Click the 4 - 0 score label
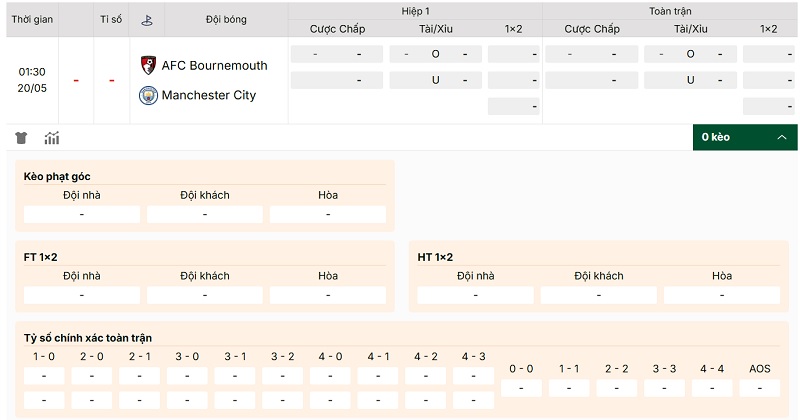The width and height of the screenshot is (800, 420). click(x=330, y=357)
